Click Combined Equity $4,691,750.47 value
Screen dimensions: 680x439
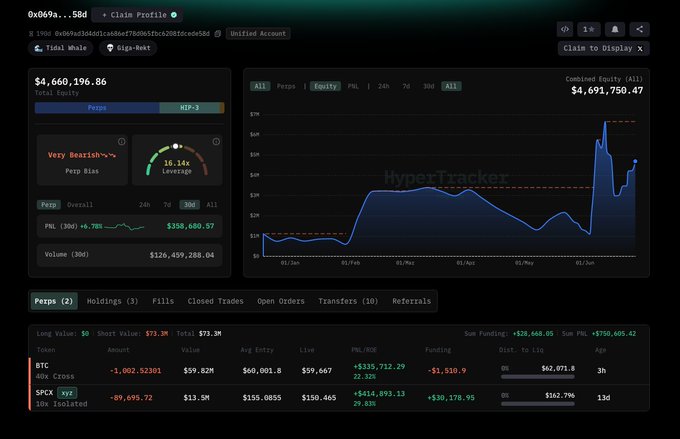pos(607,90)
